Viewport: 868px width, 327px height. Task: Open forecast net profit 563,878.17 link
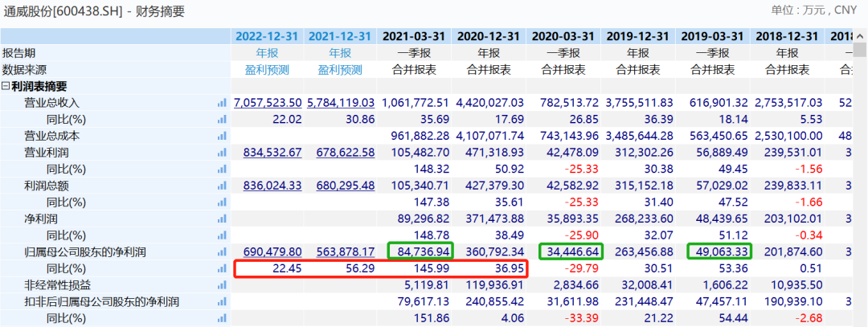tap(346, 252)
